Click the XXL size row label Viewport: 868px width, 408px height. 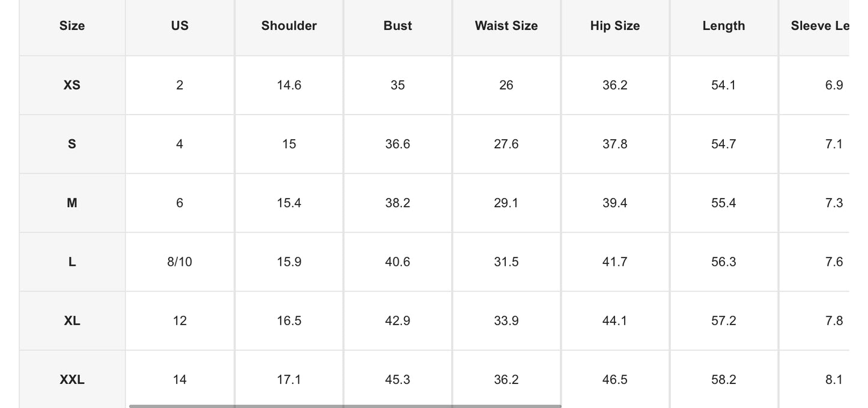coord(72,380)
